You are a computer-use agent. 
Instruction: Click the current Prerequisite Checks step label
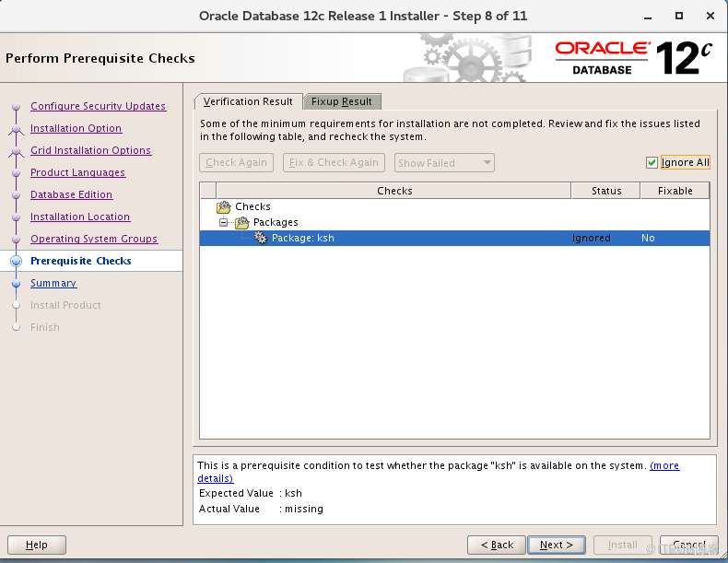pos(81,261)
